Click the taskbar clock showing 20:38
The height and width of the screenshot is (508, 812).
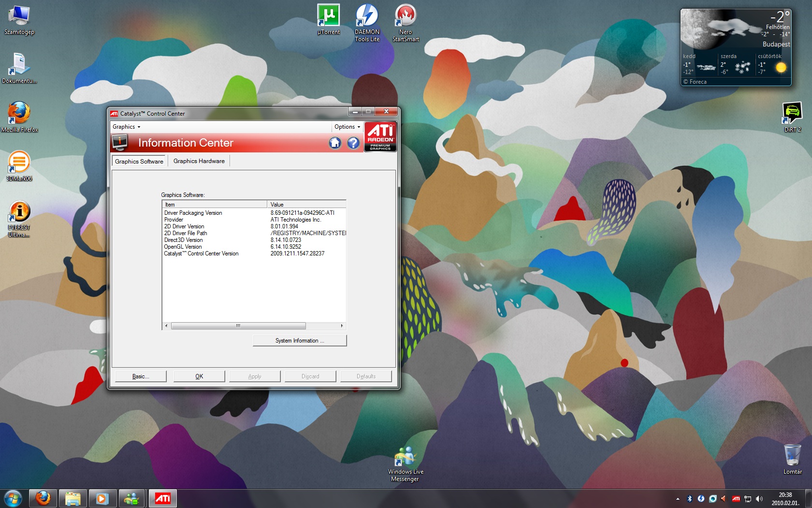(785, 499)
